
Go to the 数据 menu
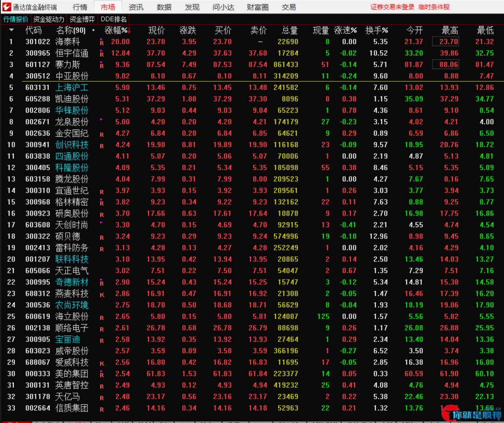coord(164,7)
